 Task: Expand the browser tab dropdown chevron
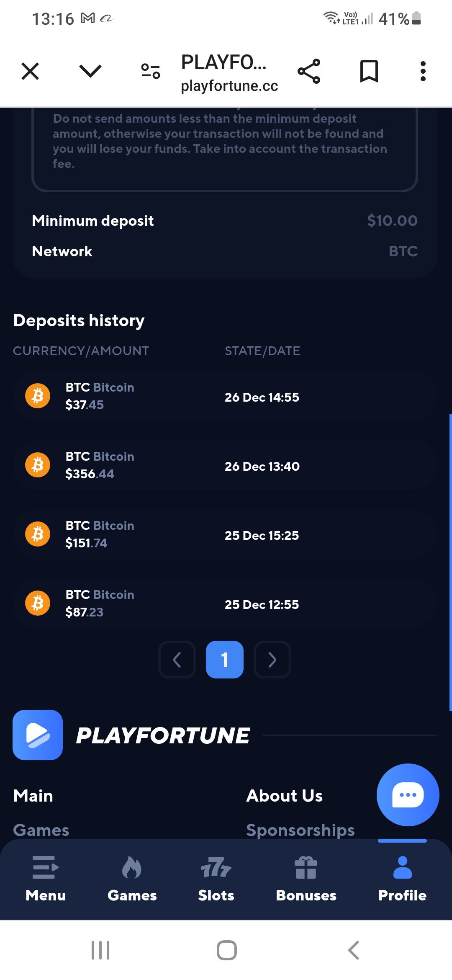tap(90, 71)
